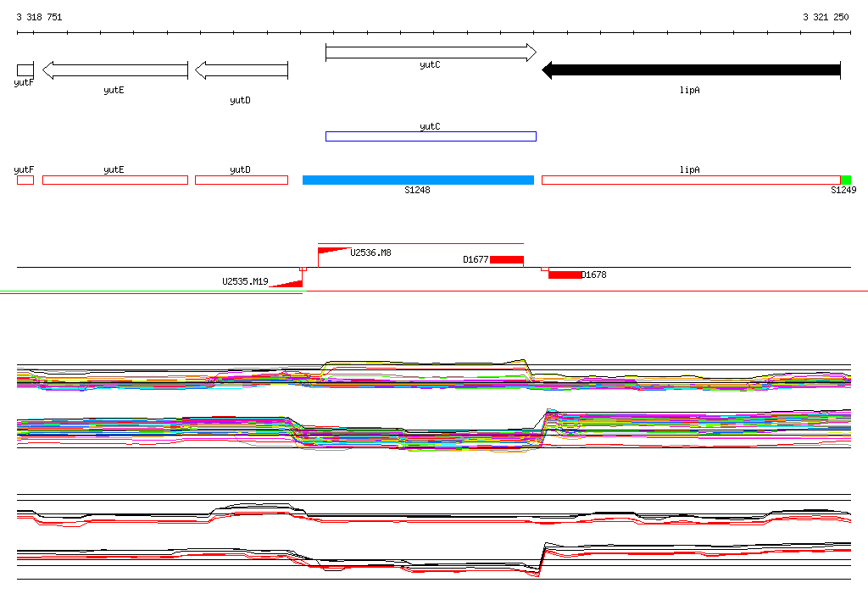Click the lipA label under black arrow

(690, 90)
